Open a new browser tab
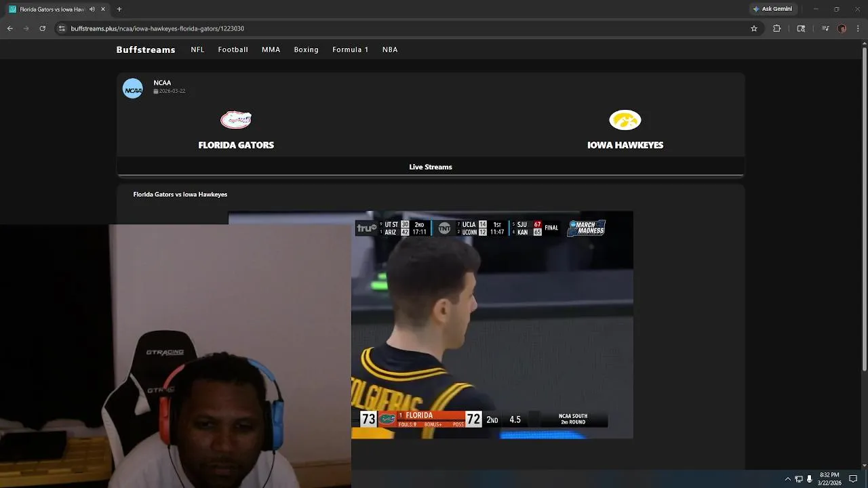 (x=119, y=9)
